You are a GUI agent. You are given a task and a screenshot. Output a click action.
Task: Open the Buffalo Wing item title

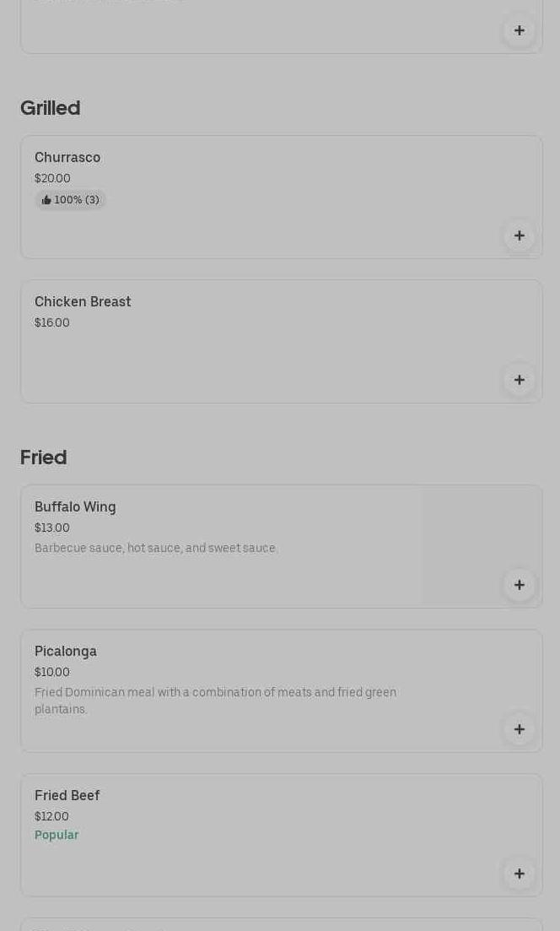point(75,507)
